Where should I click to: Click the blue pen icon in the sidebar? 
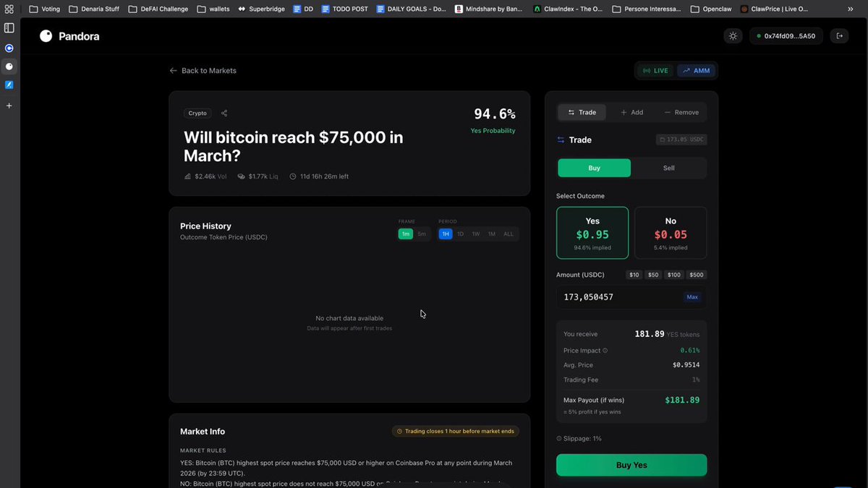point(9,85)
